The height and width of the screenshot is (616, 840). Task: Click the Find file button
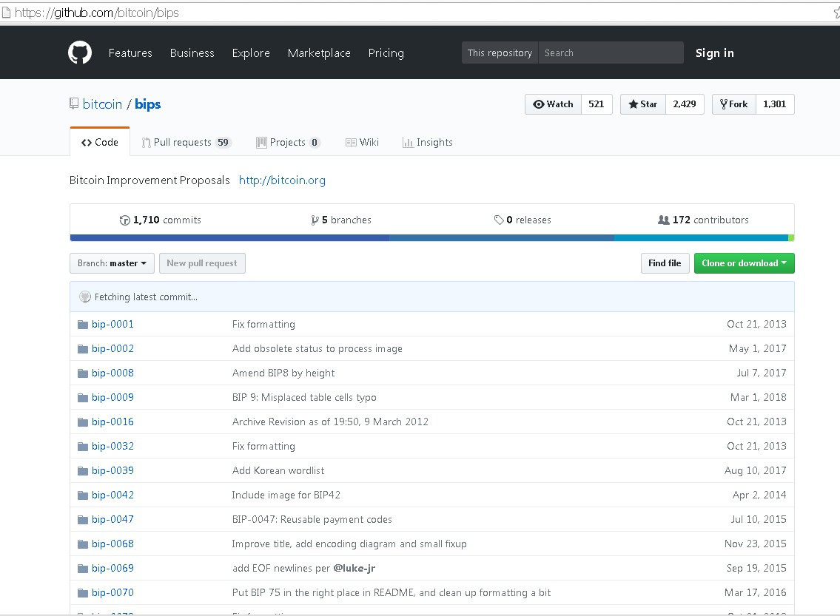[665, 263]
